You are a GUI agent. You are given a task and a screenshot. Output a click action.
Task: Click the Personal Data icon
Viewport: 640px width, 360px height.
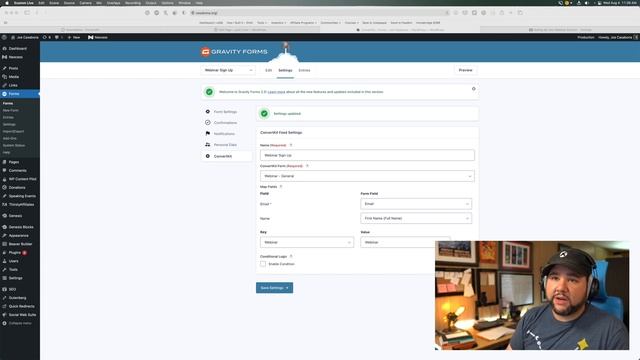pyautogui.click(x=207, y=144)
